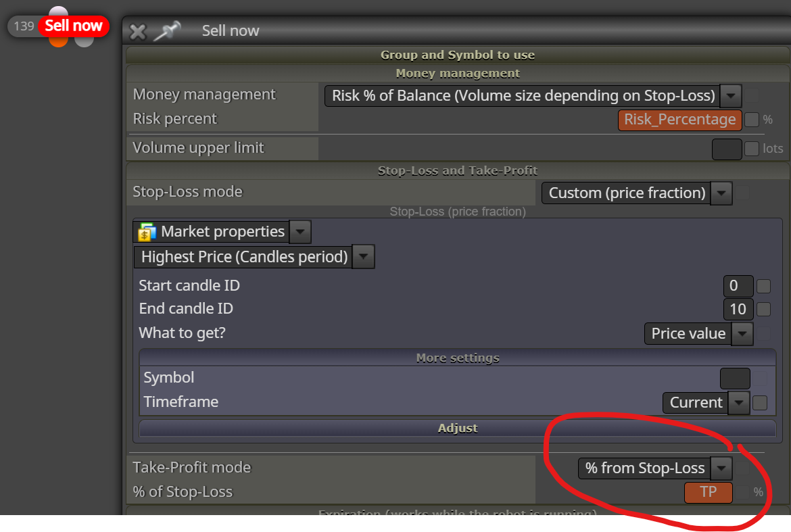Click block number 139 label
The width and height of the screenshot is (791, 532).
[24, 26]
